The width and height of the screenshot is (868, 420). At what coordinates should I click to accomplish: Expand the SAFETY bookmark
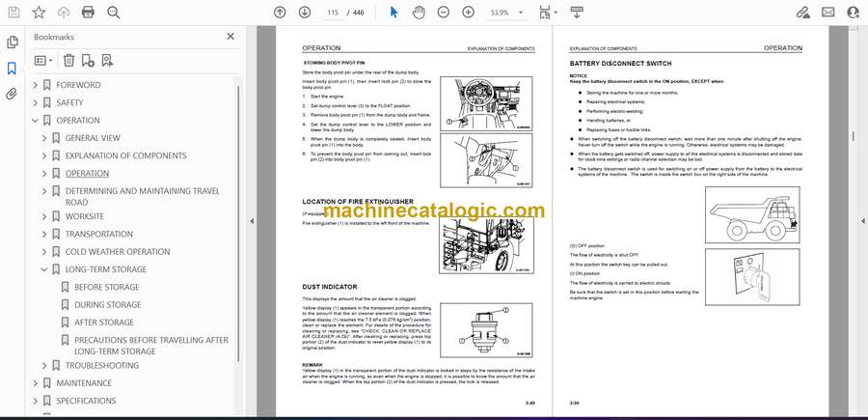pyautogui.click(x=36, y=102)
